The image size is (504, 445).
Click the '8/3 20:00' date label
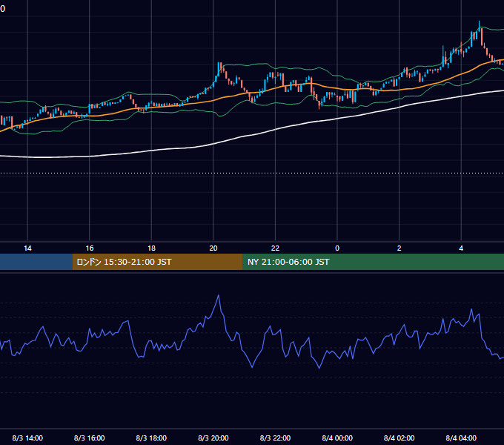click(x=213, y=438)
